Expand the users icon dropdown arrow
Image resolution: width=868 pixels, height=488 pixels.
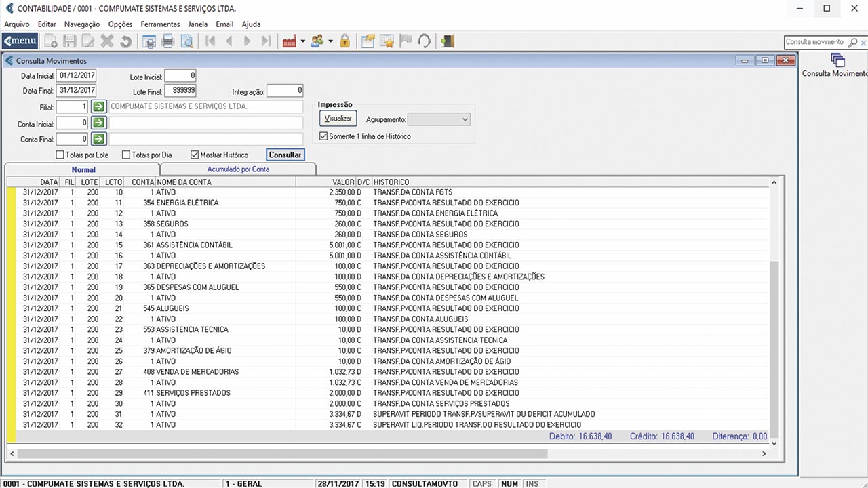coord(330,41)
